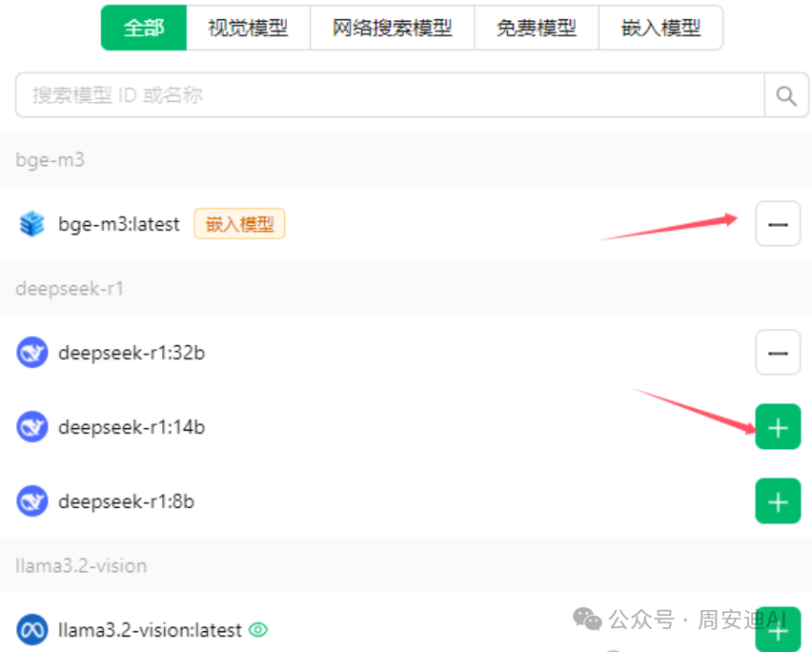The height and width of the screenshot is (652, 812).
Task: Add deepseek-r1:14b with the plus button
Action: point(778,427)
